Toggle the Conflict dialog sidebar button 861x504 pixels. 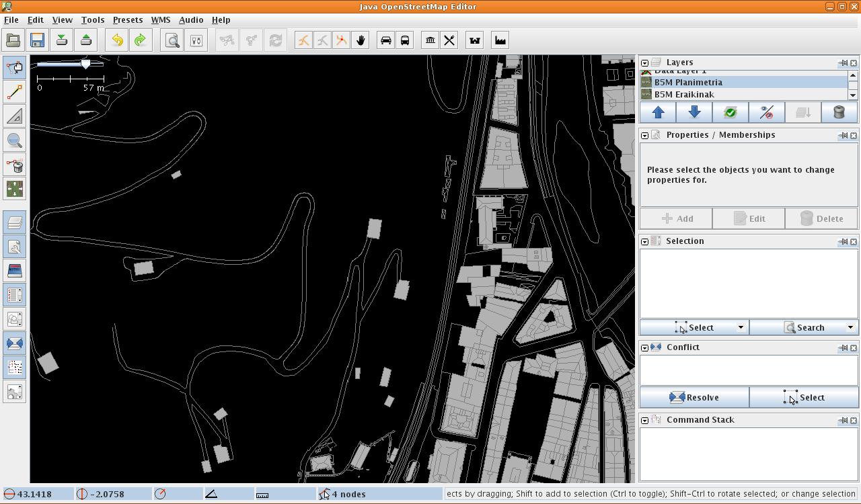coord(15,343)
